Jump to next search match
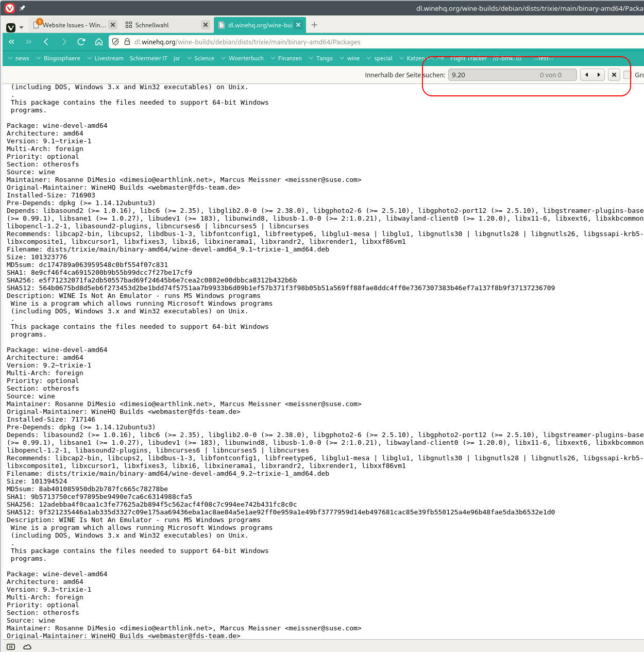 coord(599,75)
